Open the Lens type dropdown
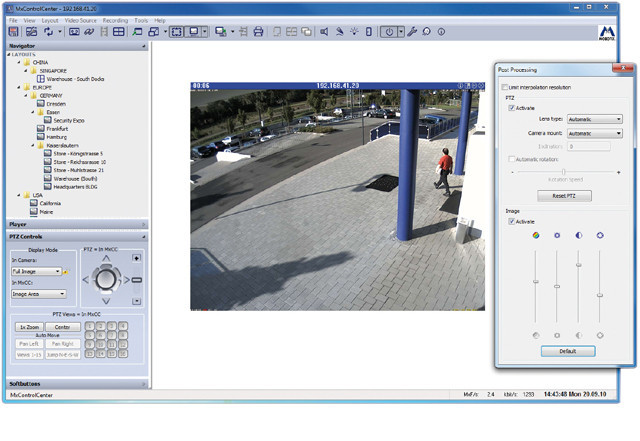The width and height of the screenshot is (640, 441). point(594,119)
